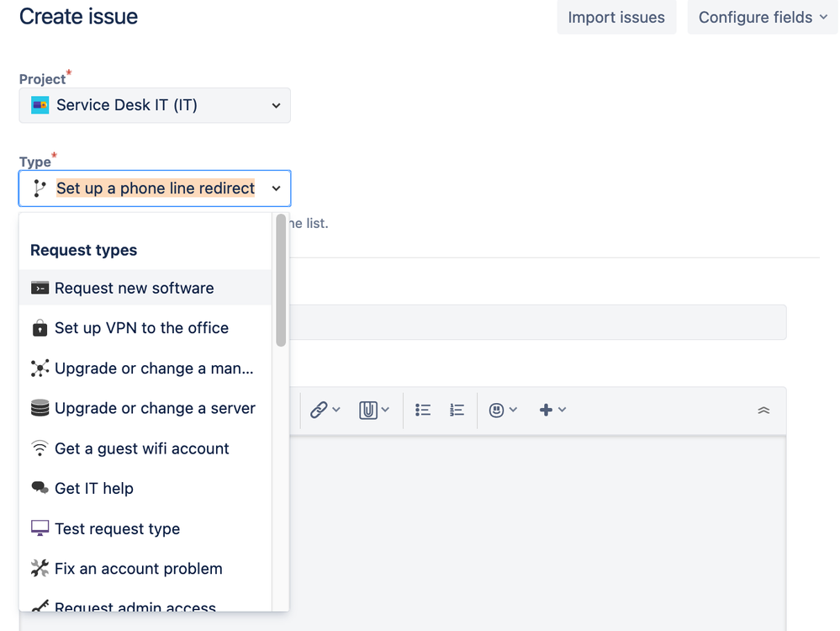
Task: Click the monitor icon beside Test request type
Action: 40,528
